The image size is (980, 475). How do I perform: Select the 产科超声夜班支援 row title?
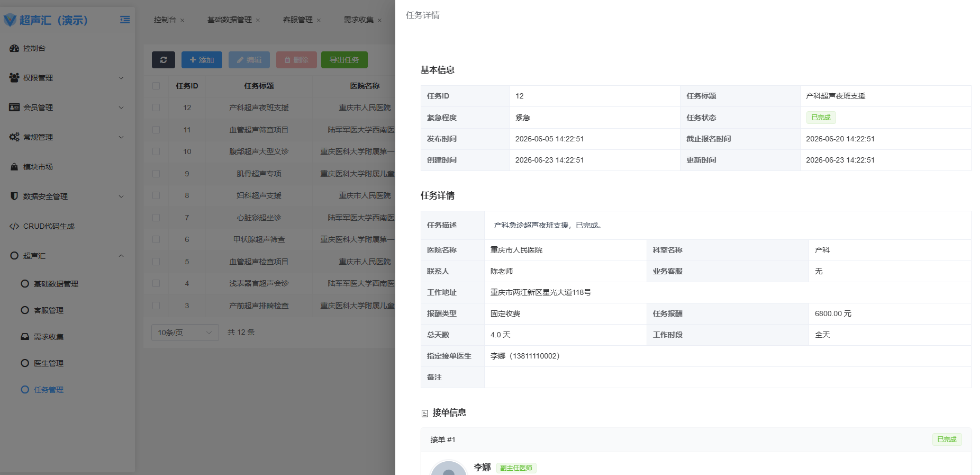(x=259, y=107)
